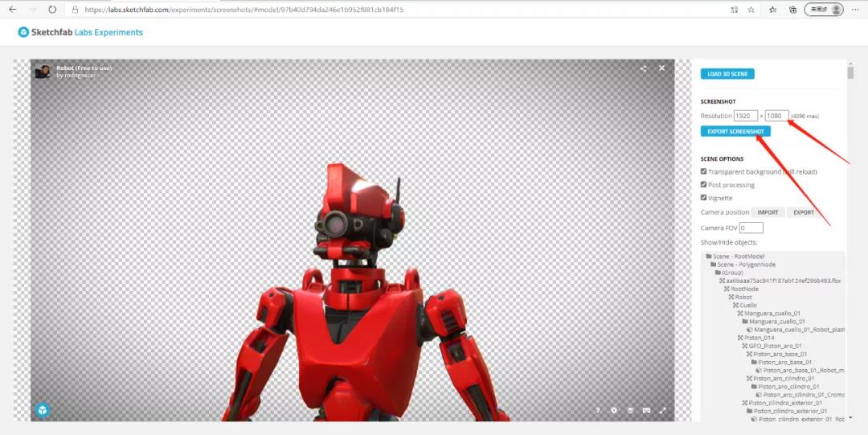Open the browser Collections icon
The height and width of the screenshot is (435, 868).
pos(792,10)
